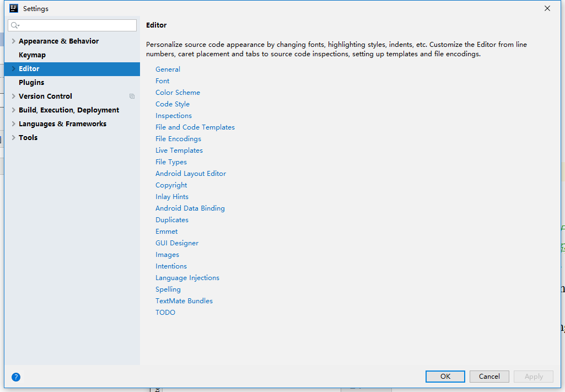Open the File Types link
565x392 pixels.
pyautogui.click(x=171, y=162)
